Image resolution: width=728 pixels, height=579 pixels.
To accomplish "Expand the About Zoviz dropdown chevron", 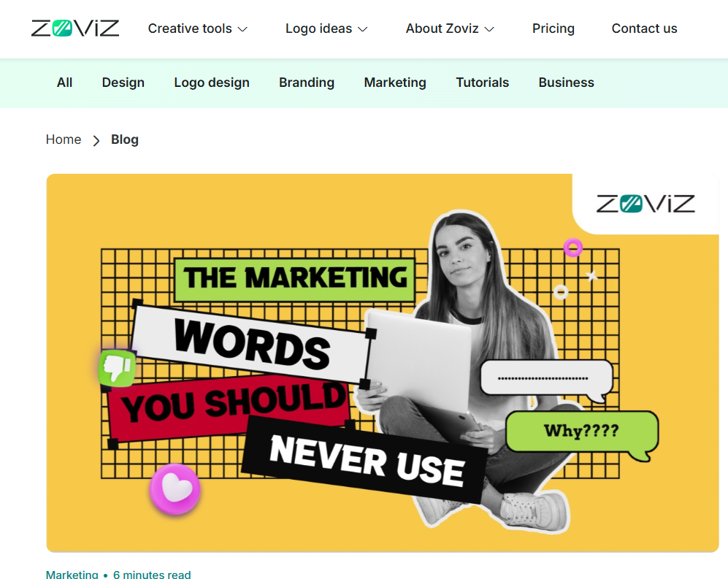I will click(x=489, y=29).
